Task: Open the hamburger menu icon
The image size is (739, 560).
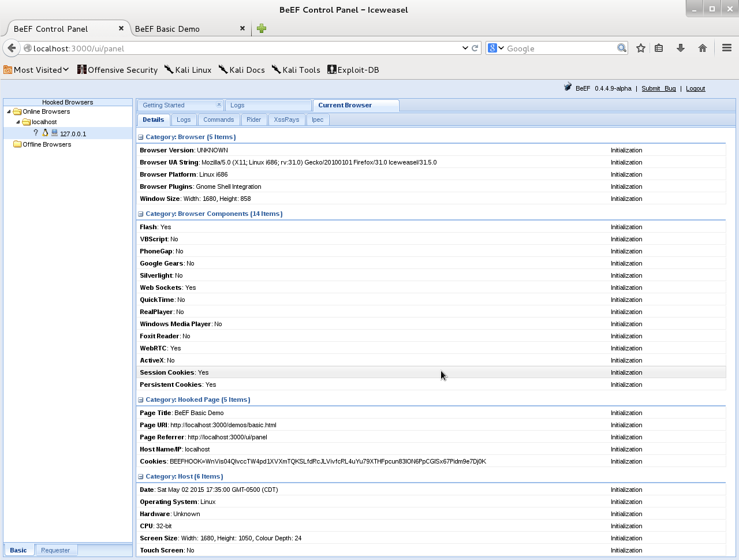Action: click(727, 48)
